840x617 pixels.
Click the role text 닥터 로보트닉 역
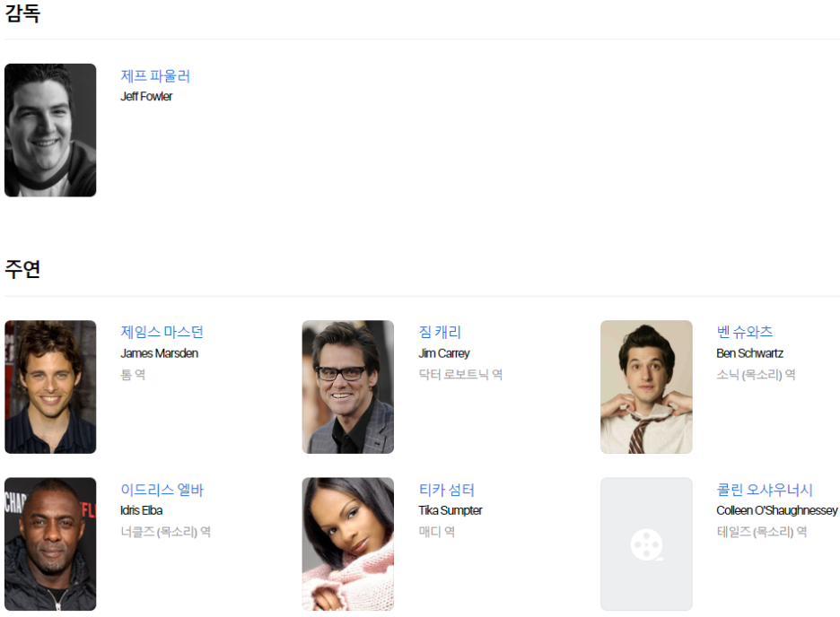[460, 375]
